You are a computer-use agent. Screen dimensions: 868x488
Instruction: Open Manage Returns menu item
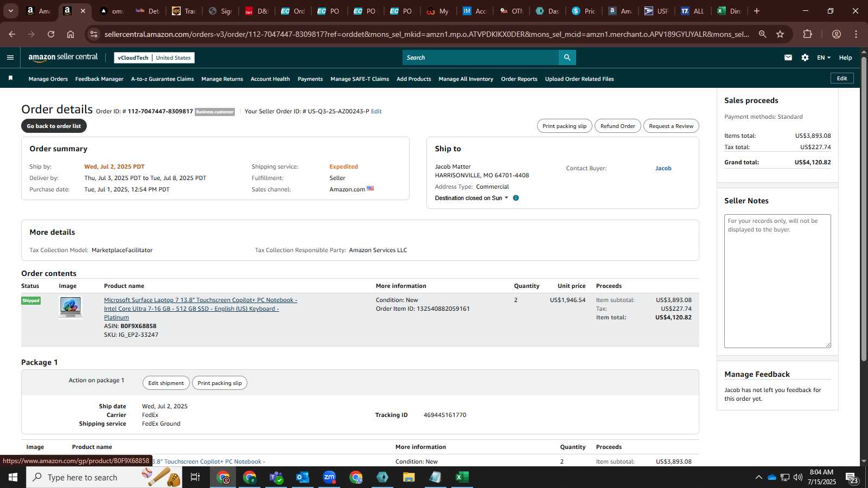pos(222,79)
